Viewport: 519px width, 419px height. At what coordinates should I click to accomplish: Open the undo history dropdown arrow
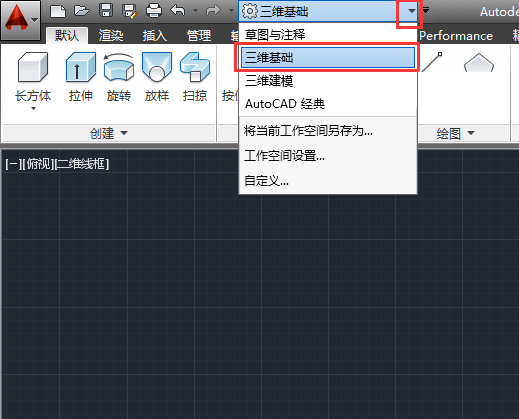[195, 11]
